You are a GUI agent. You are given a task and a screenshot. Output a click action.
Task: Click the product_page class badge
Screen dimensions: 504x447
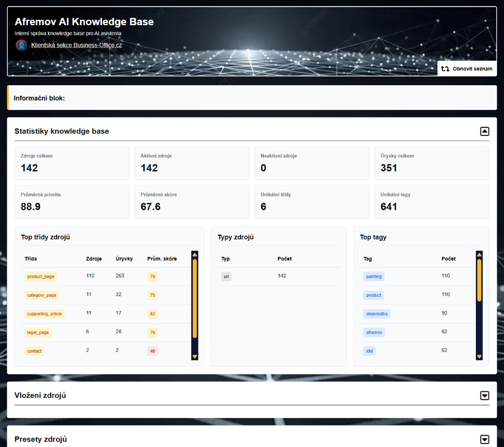point(40,276)
